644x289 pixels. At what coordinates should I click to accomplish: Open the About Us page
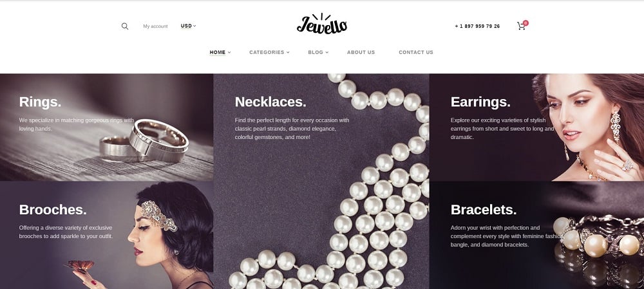pyautogui.click(x=361, y=53)
